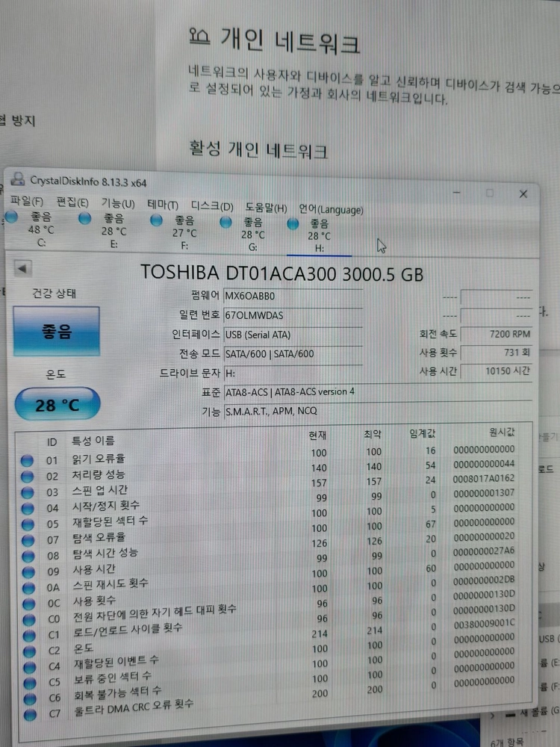560x747 pixels.
Task: Close the CrystalDiskInfo window
Action: coord(523,194)
